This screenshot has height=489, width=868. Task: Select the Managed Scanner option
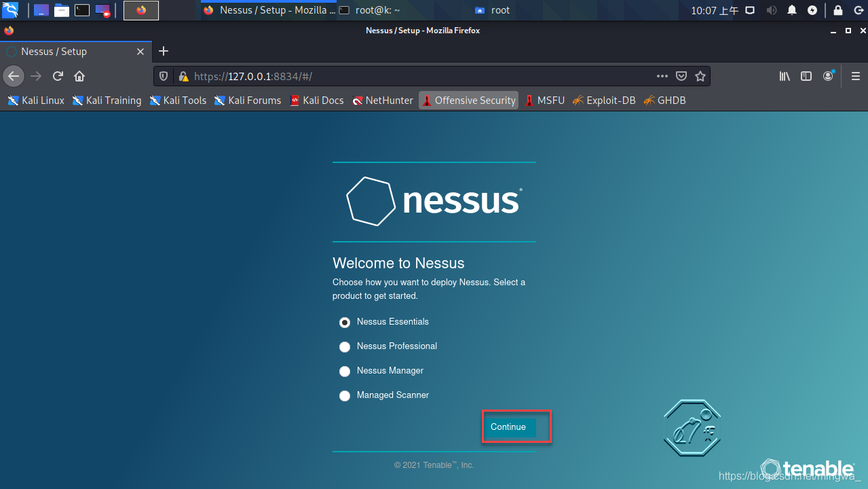point(345,396)
